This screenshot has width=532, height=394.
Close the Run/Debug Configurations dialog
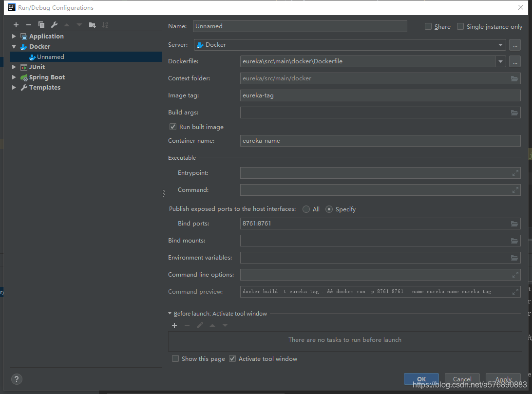pyautogui.click(x=521, y=7)
